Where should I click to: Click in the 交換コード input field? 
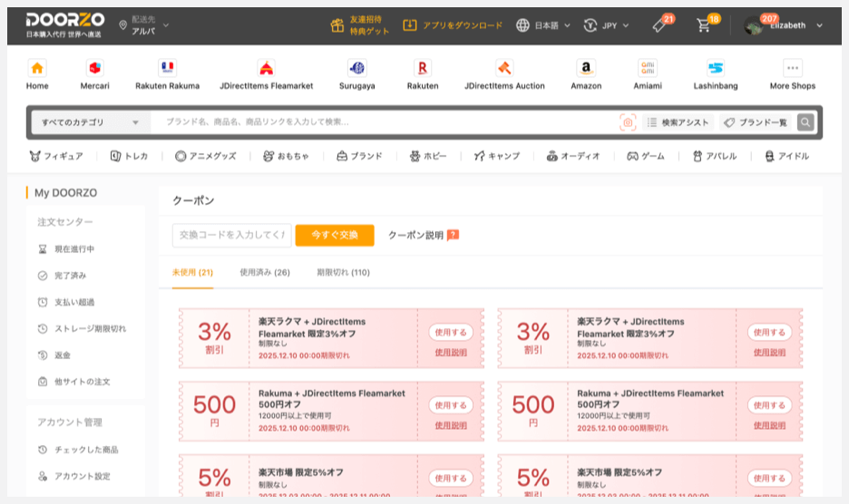[x=231, y=235]
